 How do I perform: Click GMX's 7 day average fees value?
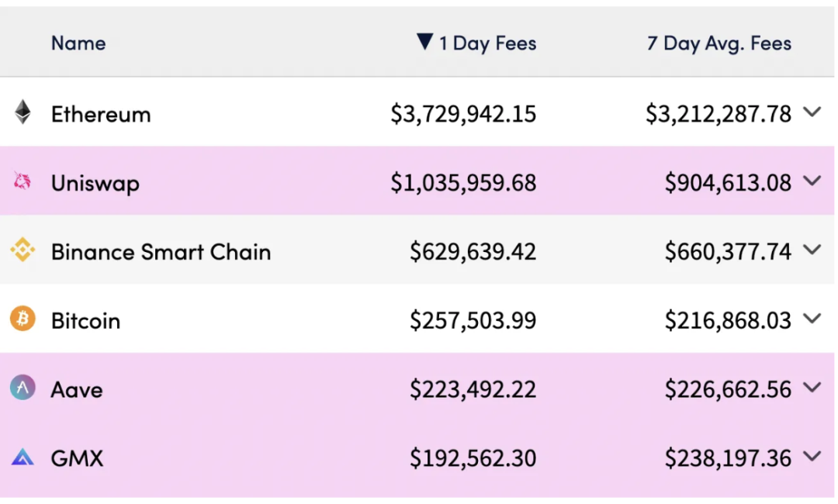tap(728, 458)
